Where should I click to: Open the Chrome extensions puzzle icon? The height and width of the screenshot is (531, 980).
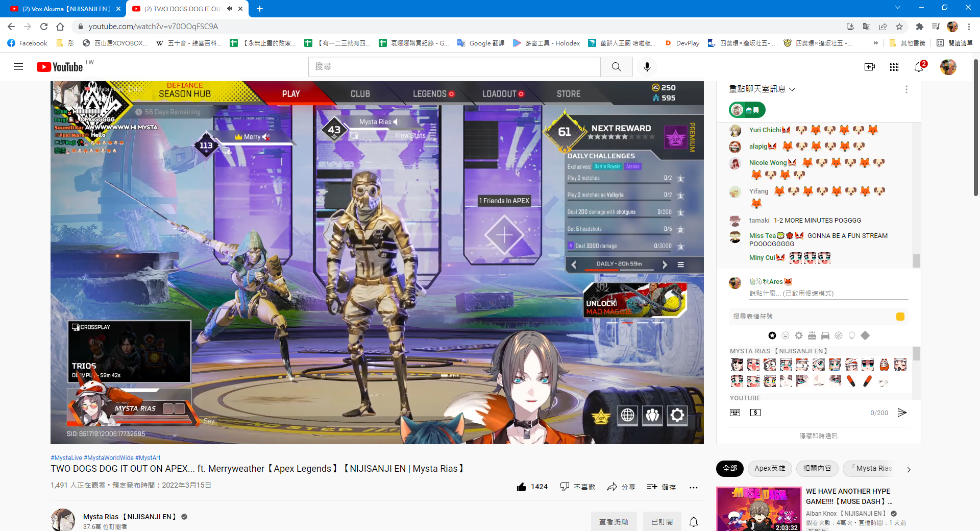coord(920,27)
